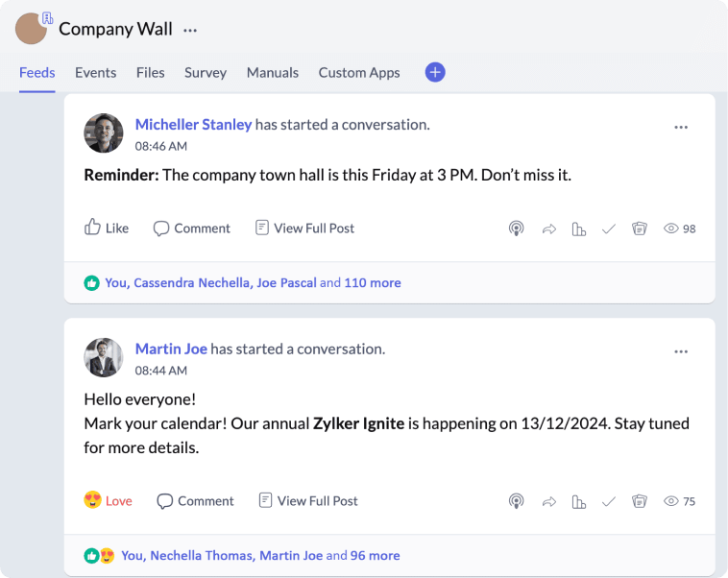Click the plus icon beside Custom Apps
This screenshot has width=728, height=578.
tap(435, 72)
